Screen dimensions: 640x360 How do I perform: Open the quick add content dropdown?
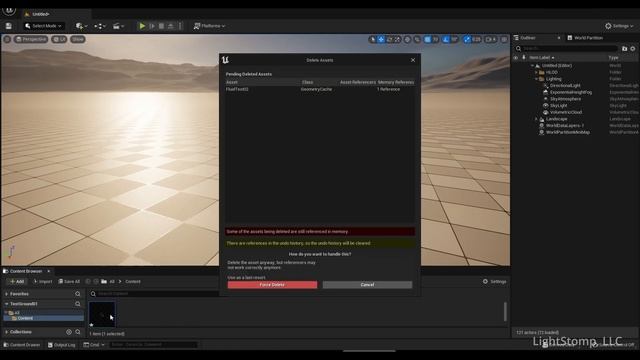(81, 26)
